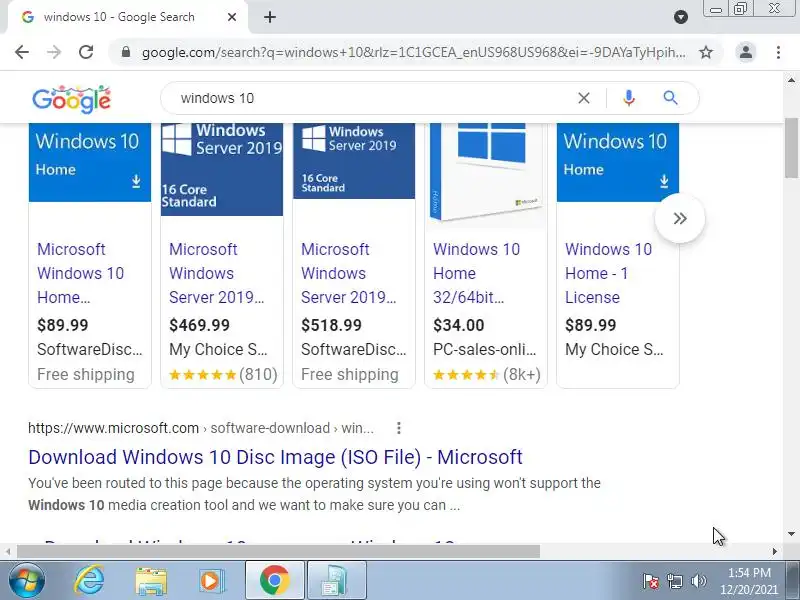Open a new tab with the plus button

[270, 17]
